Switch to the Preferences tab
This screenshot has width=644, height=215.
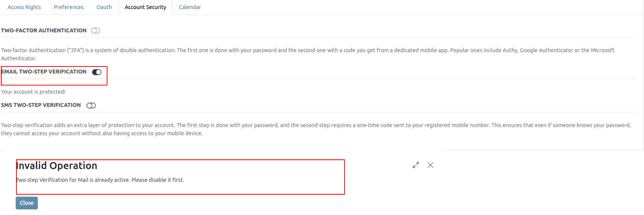[x=69, y=7]
